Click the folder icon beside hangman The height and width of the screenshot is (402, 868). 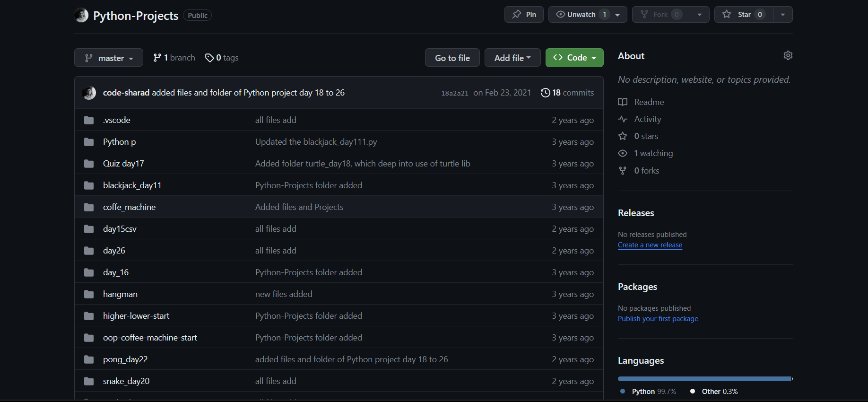click(89, 294)
